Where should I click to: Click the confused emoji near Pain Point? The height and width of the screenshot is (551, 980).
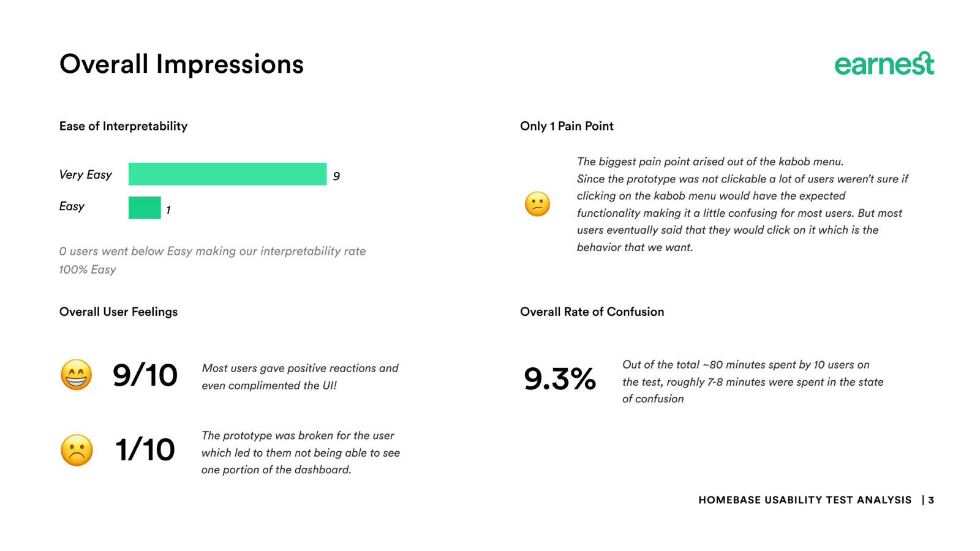pos(537,204)
